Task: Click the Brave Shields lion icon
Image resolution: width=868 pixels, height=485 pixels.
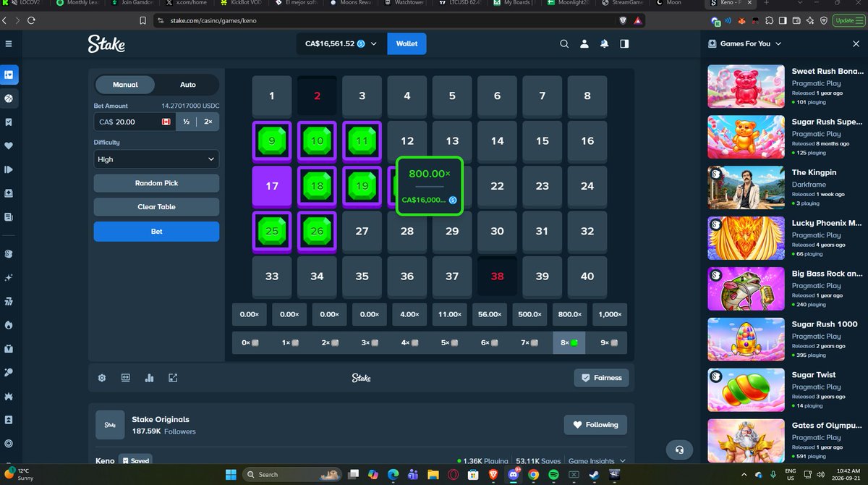Action: coord(624,20)
